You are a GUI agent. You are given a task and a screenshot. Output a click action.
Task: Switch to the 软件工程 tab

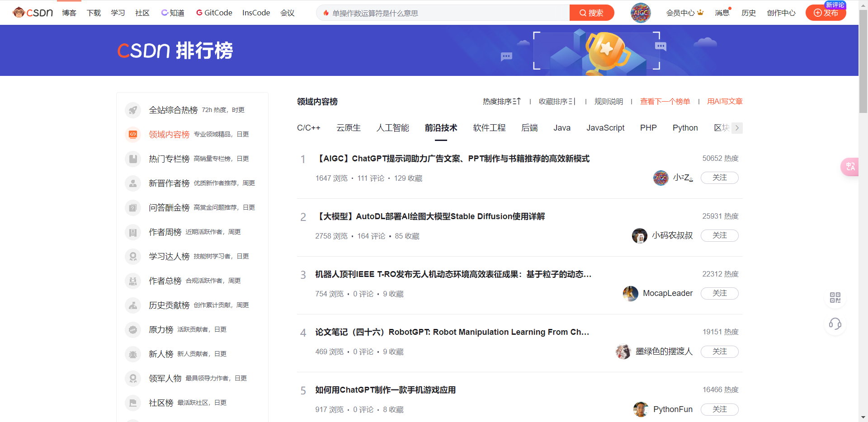pyautogui.click(x=489, y=128)
